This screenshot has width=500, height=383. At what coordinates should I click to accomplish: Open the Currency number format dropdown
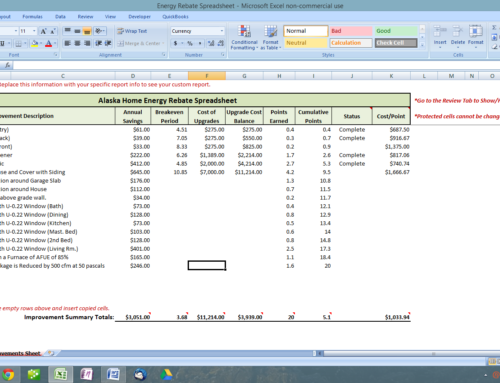click(222, 31)
